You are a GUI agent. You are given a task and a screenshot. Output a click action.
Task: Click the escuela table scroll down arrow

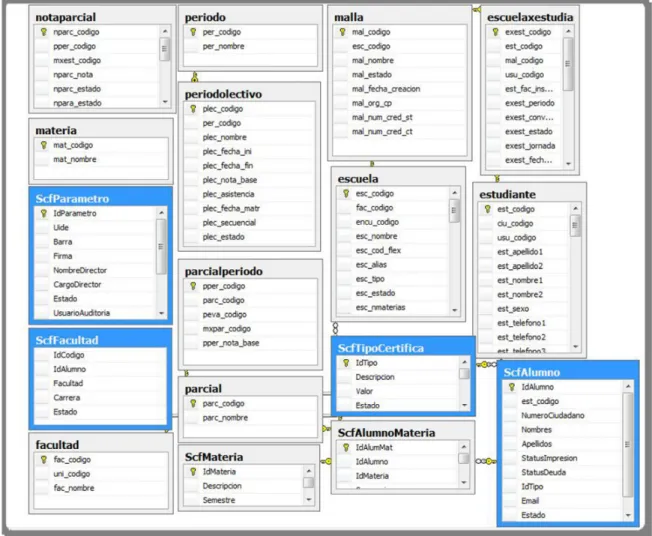[x=454, y=310]
